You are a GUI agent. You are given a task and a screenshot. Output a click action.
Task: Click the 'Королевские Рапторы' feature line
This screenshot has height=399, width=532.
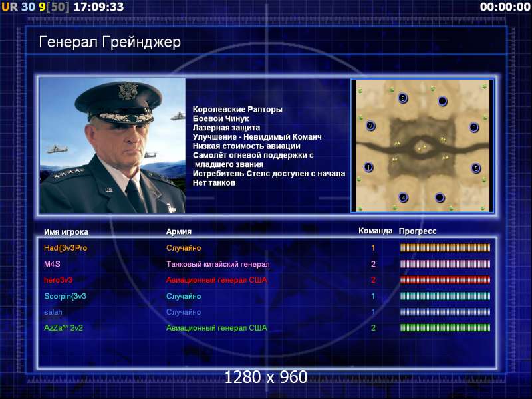click(237, 109)
